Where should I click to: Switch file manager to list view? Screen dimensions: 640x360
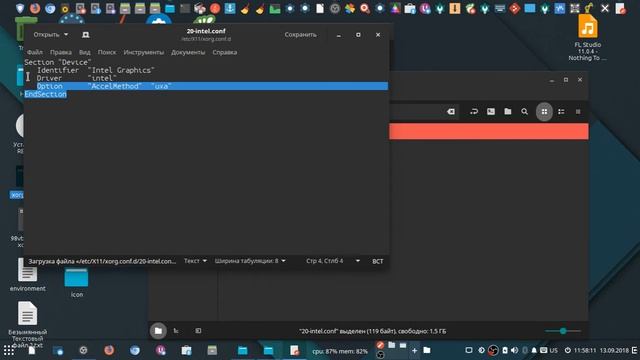(561, 111)
